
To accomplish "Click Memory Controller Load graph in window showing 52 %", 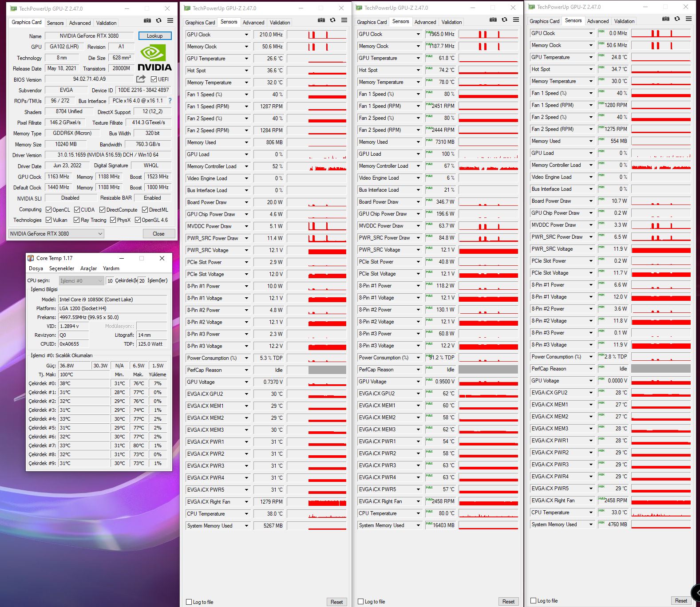I will pos(316,166).
